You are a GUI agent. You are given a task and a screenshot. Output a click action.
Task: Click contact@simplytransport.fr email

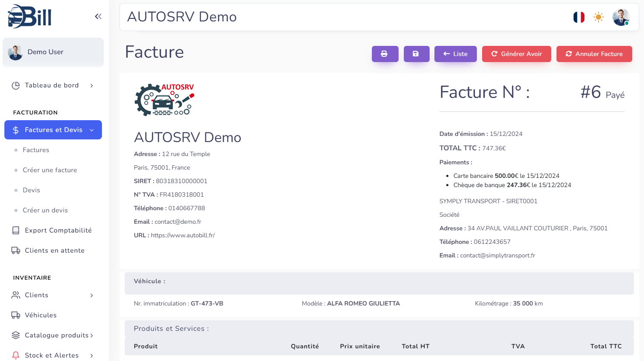[497, 255]
